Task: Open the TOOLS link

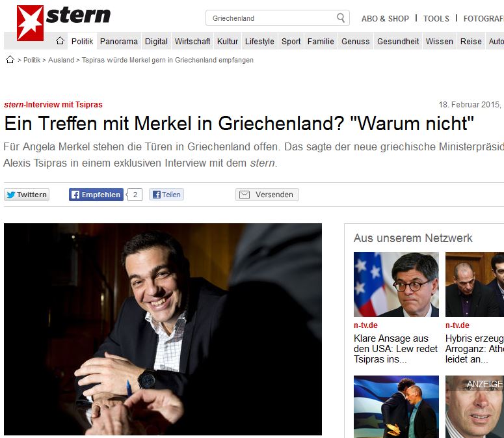Action: click(436, 19)
